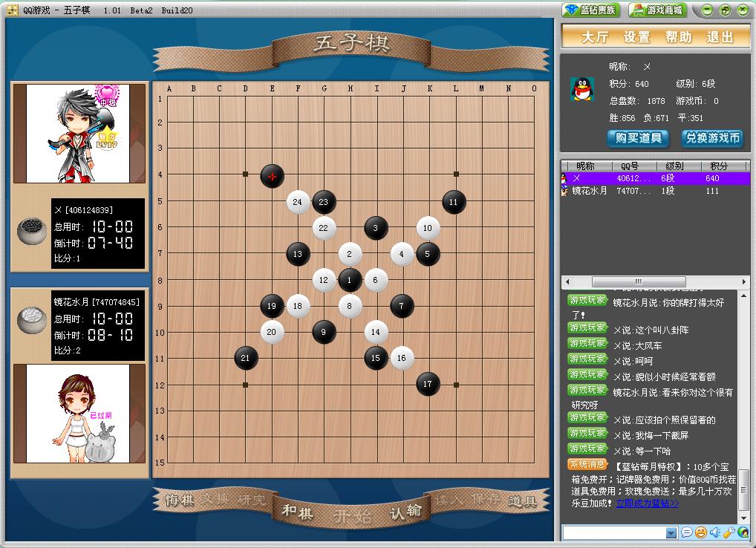
Task: Click the player list right scroll arrow
Action: point(744,281)
